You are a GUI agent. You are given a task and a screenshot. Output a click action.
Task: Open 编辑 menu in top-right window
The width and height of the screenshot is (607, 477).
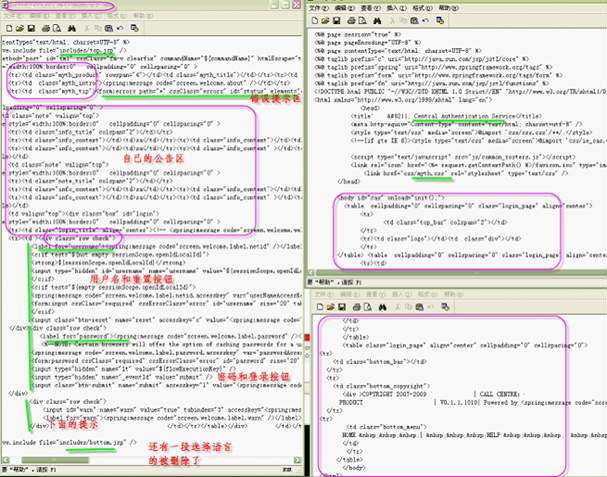345,8
